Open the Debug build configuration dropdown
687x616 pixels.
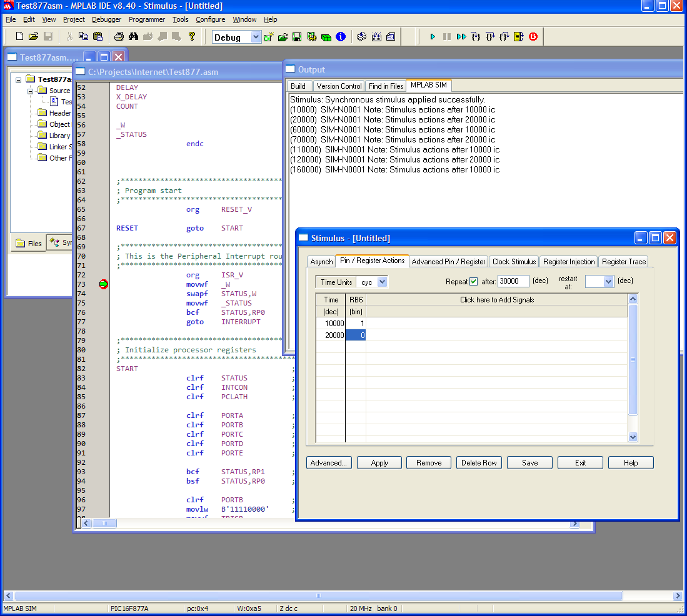(x=256, y=37)
